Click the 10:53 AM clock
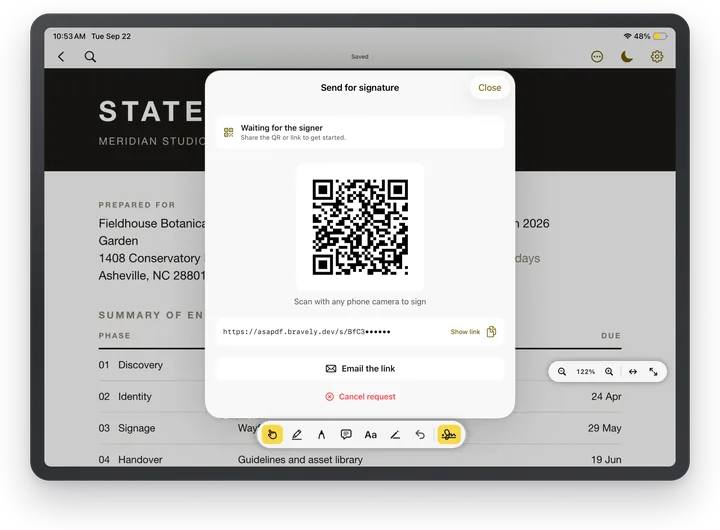 point(69,36)
